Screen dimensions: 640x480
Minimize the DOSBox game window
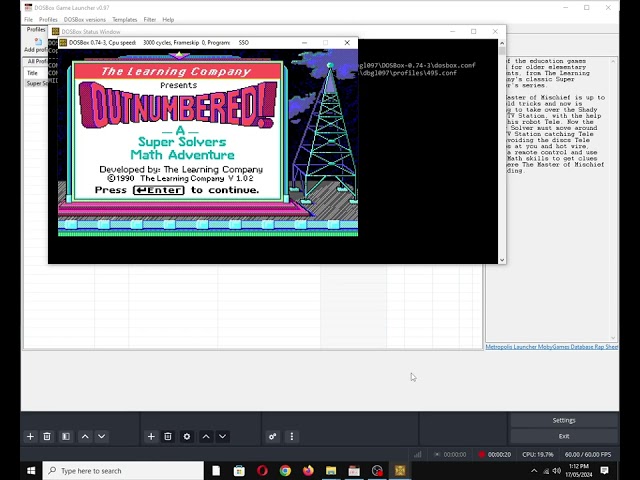point(304,42)
